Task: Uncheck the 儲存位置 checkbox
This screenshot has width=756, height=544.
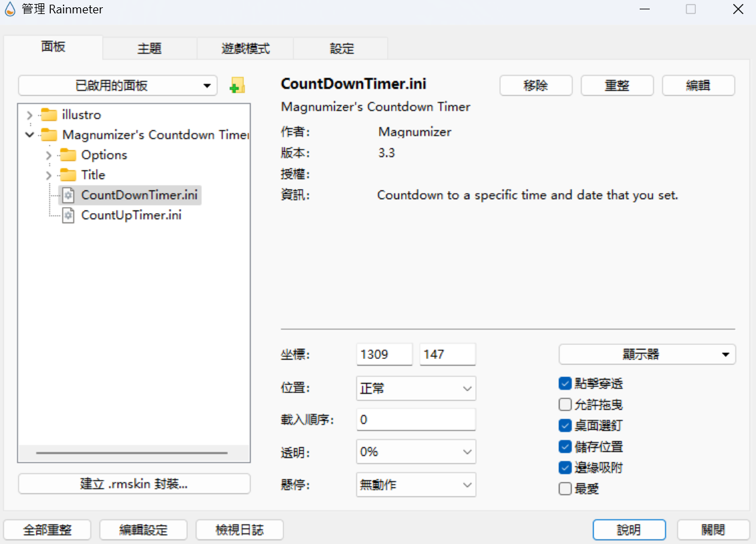Action: [x=565, y=446]
